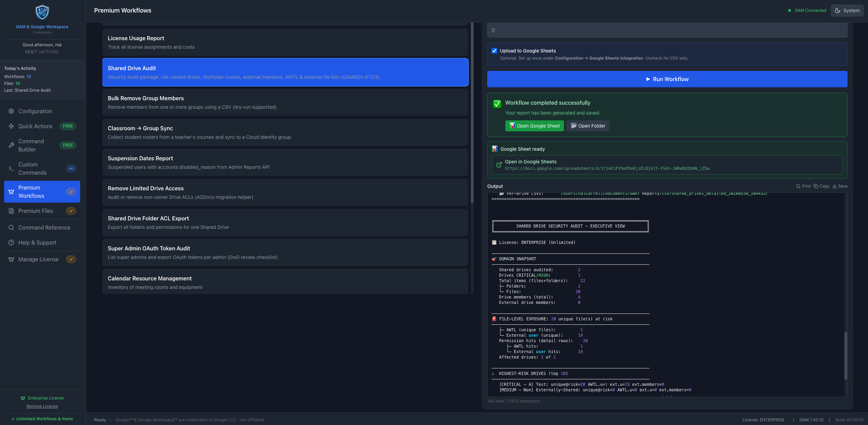Viewport: 868px width, 425px height.
Task: Click the GAM shield logo icon
Action: [x=42, y=12]
